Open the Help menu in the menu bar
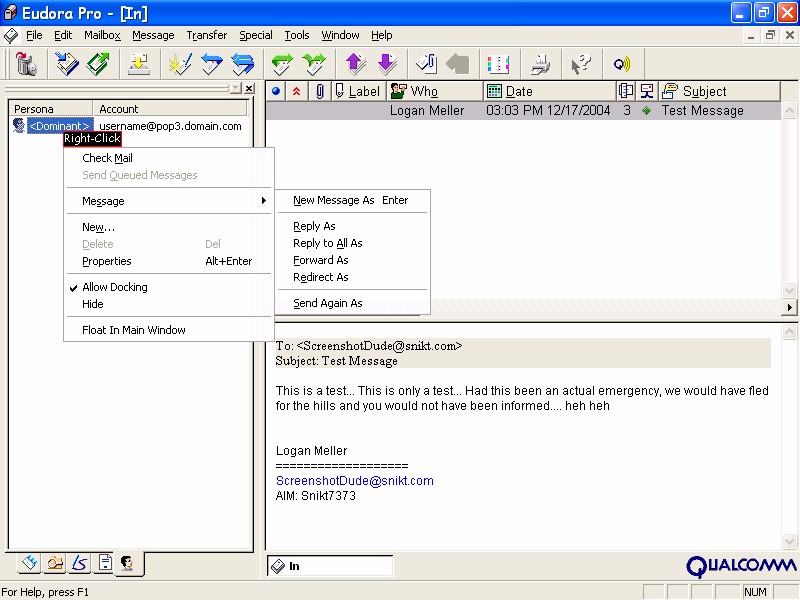Viewport: 800px width, 600px height. [382, 35]
